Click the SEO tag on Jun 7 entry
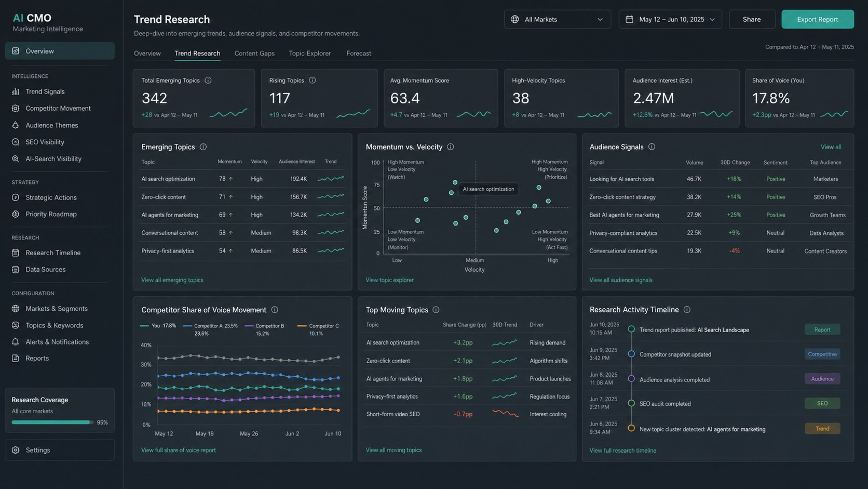The height and width of the screenshot is (489, 868). click(x=822, y=403)
